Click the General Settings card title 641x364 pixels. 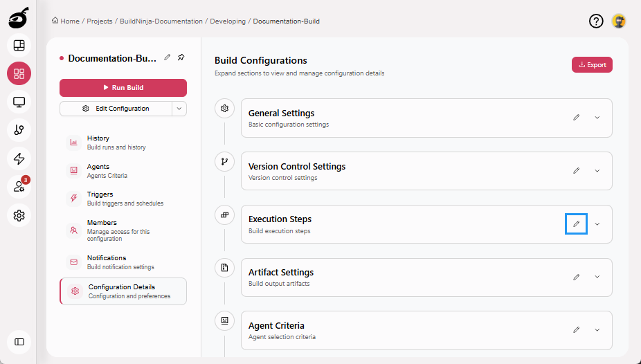pos(281,113)
